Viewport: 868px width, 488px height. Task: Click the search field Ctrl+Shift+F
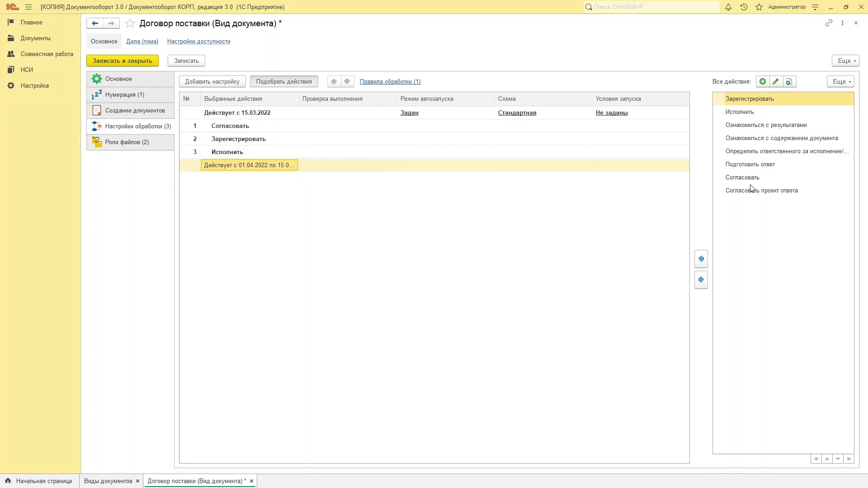[x=651, y=7]
